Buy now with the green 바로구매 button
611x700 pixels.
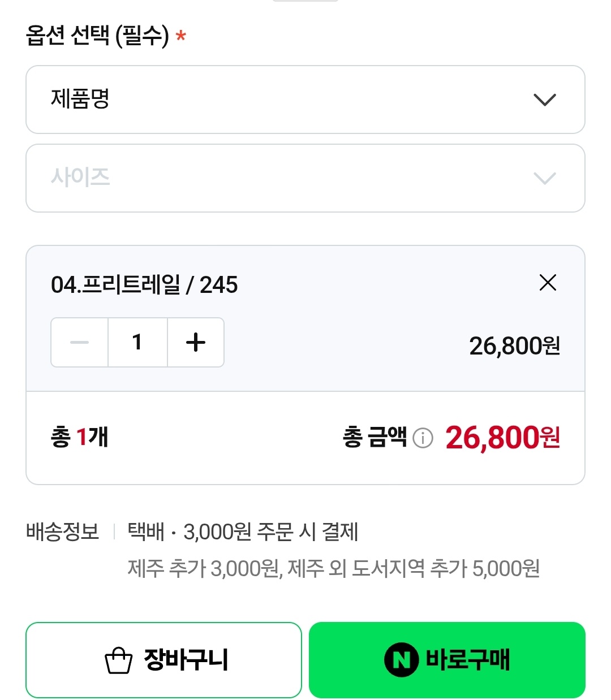[x=447, y=660]
